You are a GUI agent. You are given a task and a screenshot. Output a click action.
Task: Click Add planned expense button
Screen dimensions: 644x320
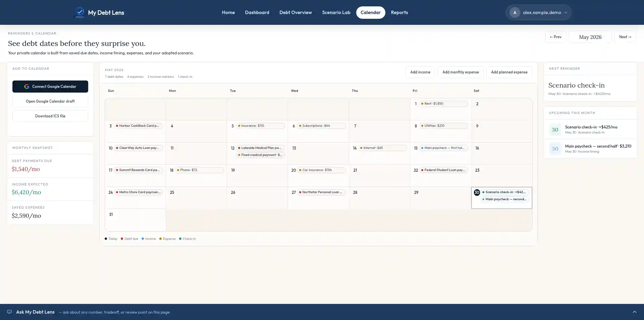509,72
